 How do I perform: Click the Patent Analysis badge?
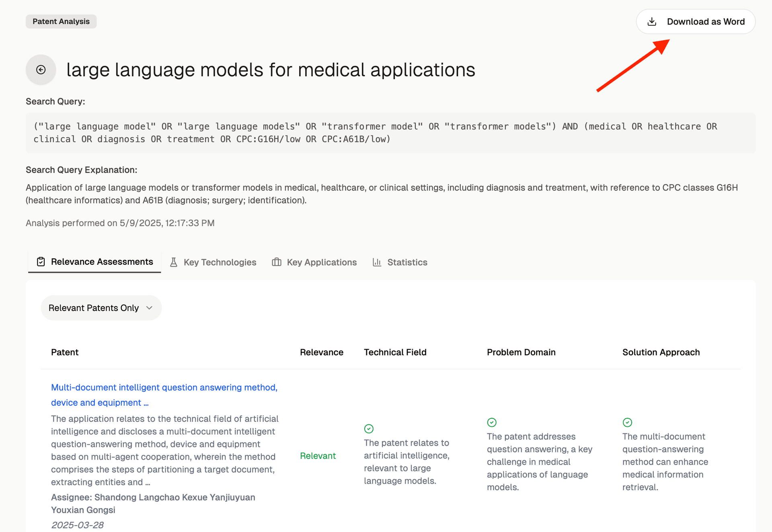click(61, 21)
